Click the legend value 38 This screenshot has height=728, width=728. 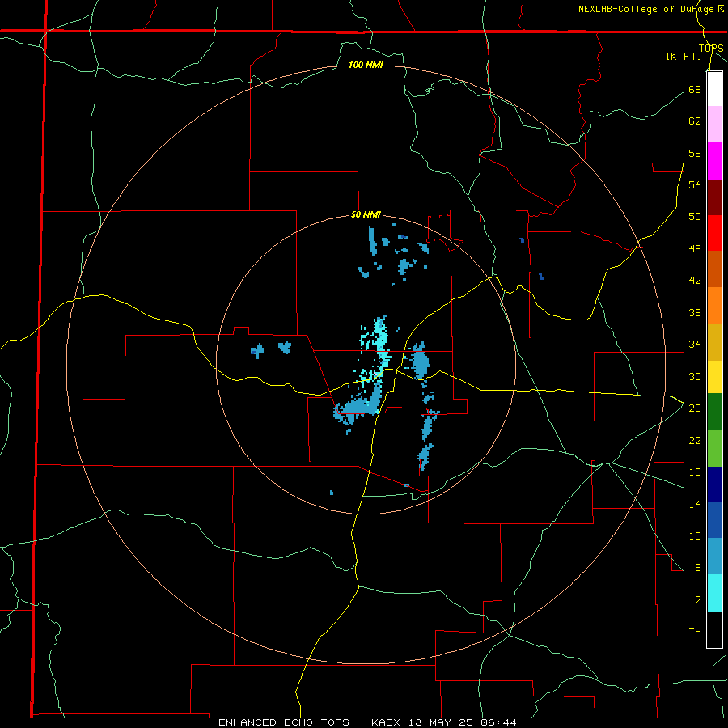pos(695,312)
